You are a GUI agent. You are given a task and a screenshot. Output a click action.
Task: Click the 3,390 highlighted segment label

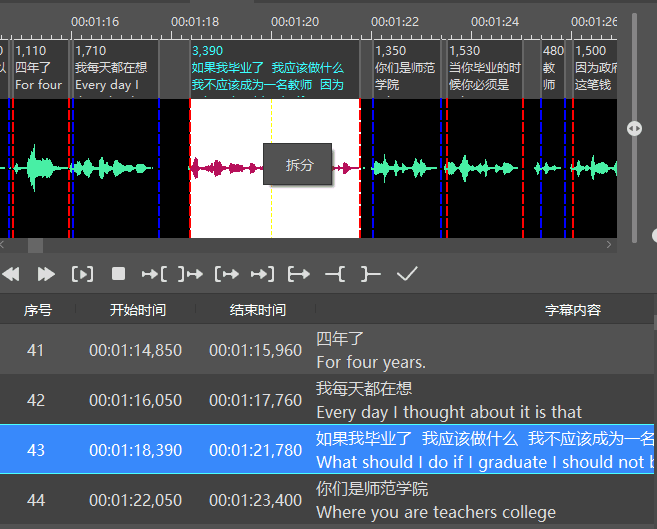tap(207, 51)
